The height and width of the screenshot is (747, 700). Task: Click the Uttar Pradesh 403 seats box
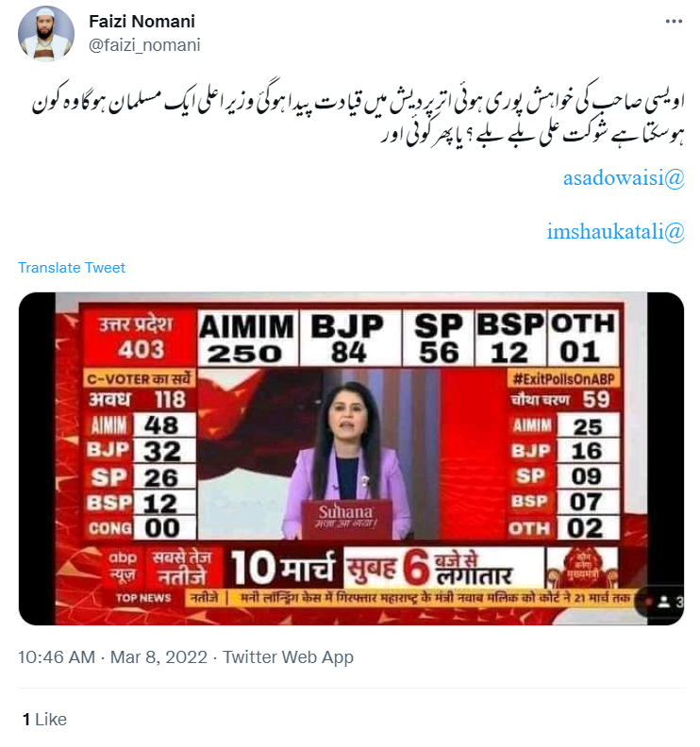click(x=138, y=338)
